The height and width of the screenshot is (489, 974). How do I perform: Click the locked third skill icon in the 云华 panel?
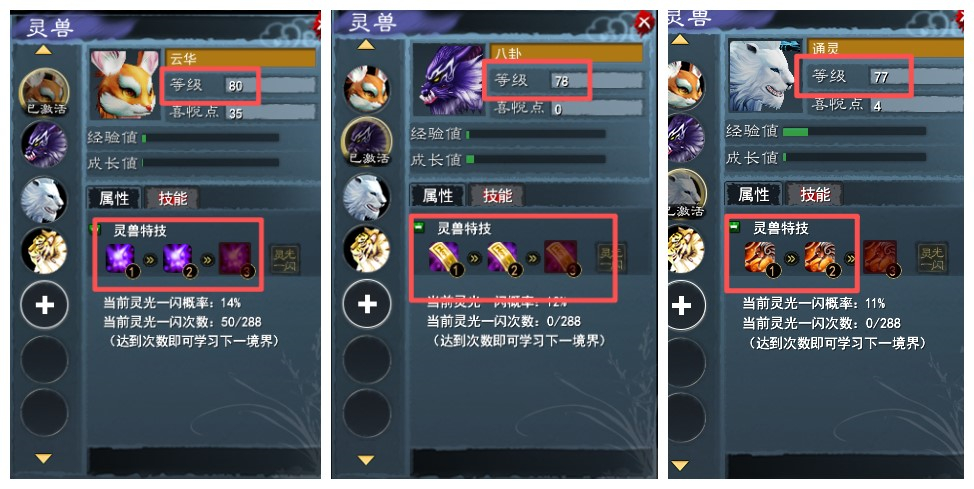(235, 258)
